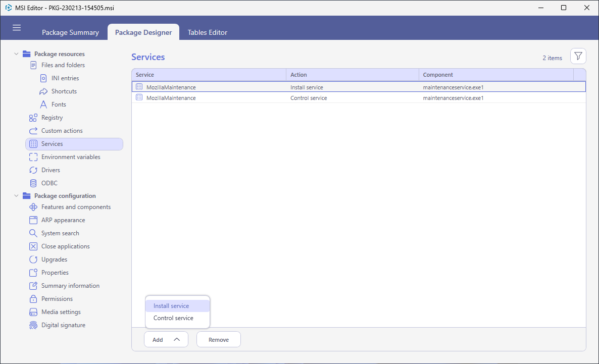Screen dimensions: 599x364
Task: Click the Files and folders icon
Action: tap(33, 65)
